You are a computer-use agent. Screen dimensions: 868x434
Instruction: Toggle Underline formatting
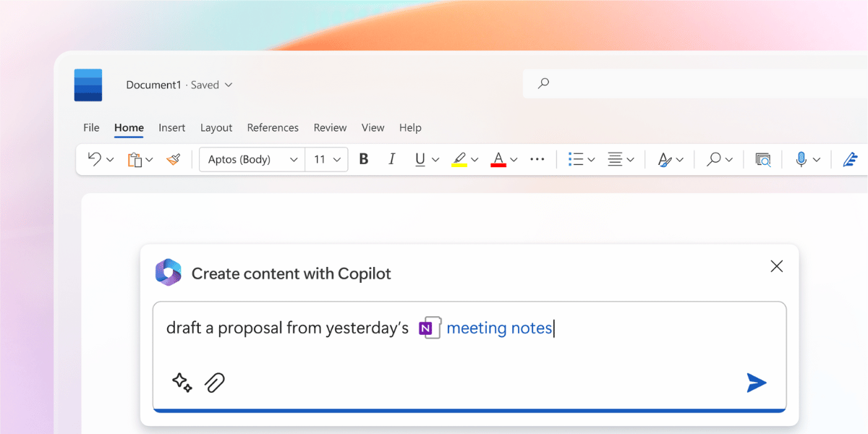pyautogui.click(x=420, y=160)
